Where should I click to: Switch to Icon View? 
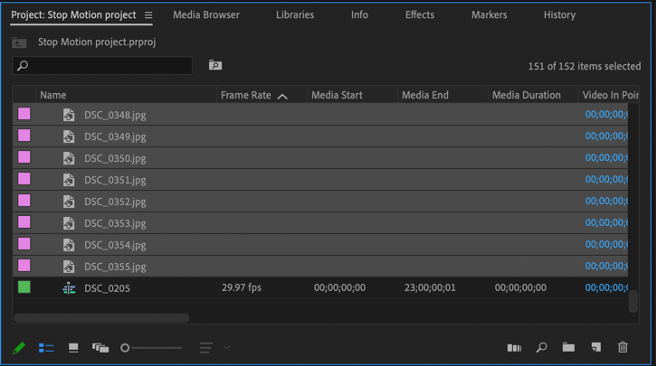[73, 348]
